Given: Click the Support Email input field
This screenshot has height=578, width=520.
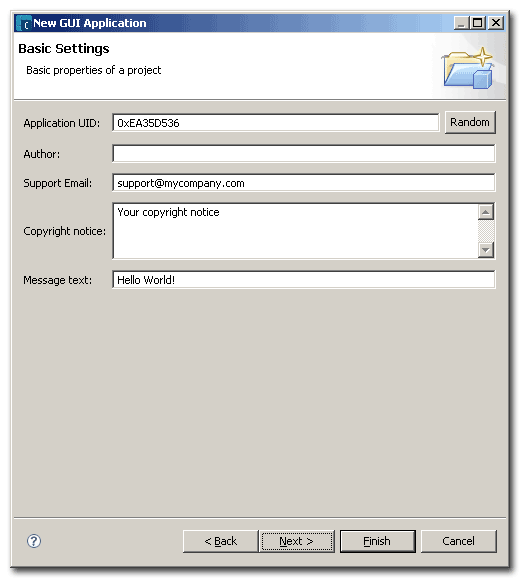Looking at the screenshot, I should (x=304, y=183).
